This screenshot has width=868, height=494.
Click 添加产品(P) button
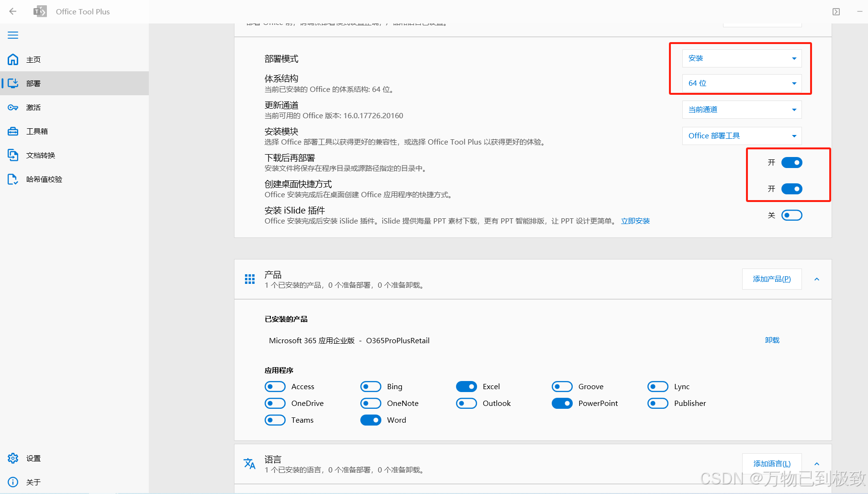point(772,279)
